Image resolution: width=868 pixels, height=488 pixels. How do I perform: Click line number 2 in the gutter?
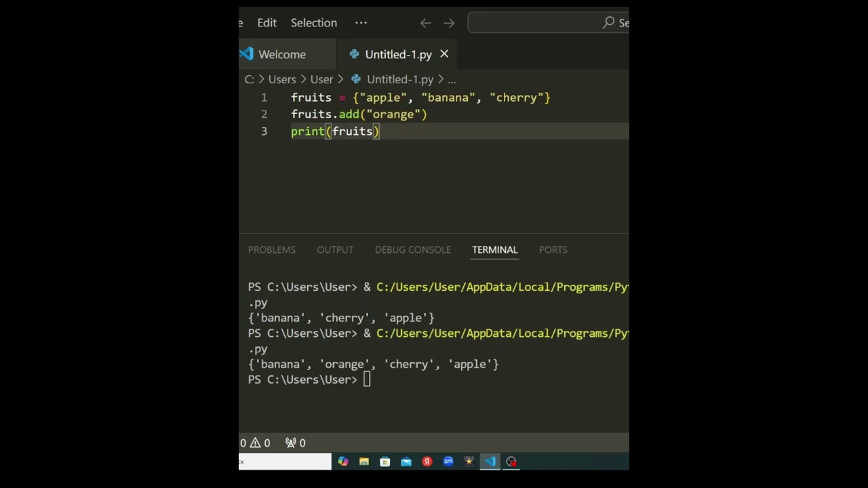click(264, 115)
